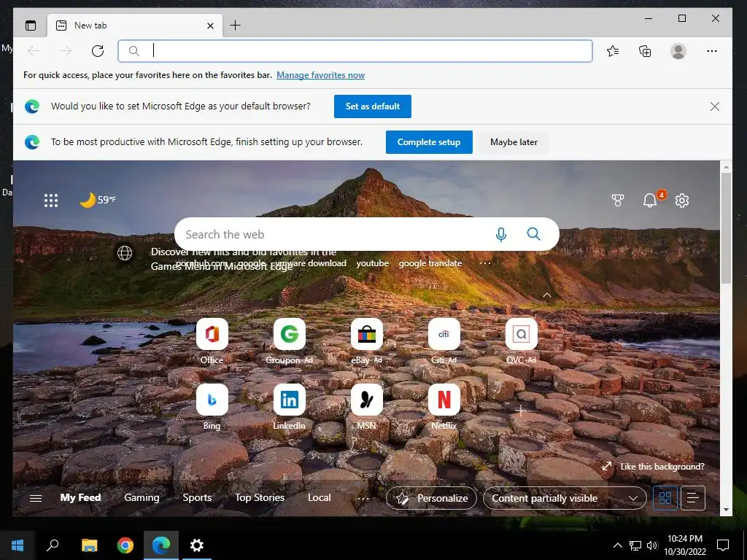Open the tab actions menu icon

click(x=31, y=26)
